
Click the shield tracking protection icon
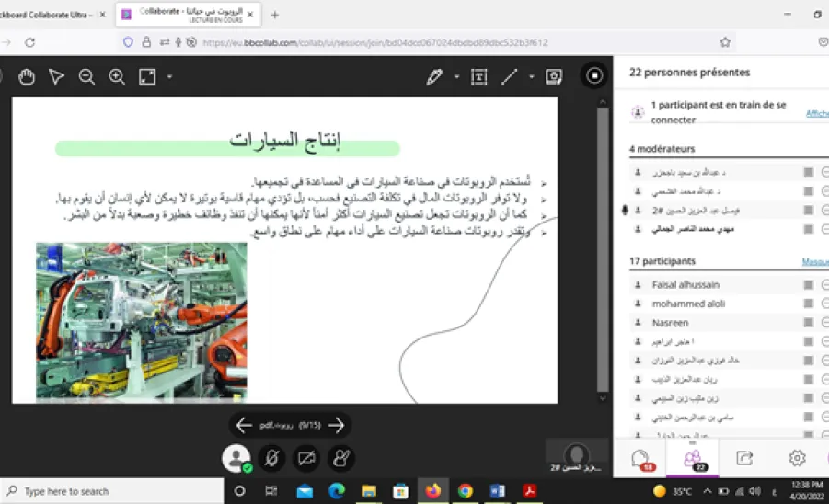tap(128, 42)
